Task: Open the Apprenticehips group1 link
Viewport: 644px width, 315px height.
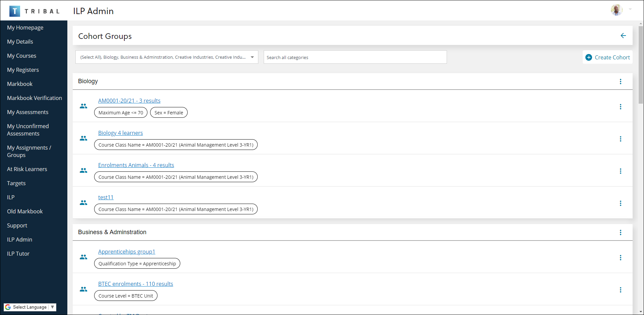Action: (126, 252)
